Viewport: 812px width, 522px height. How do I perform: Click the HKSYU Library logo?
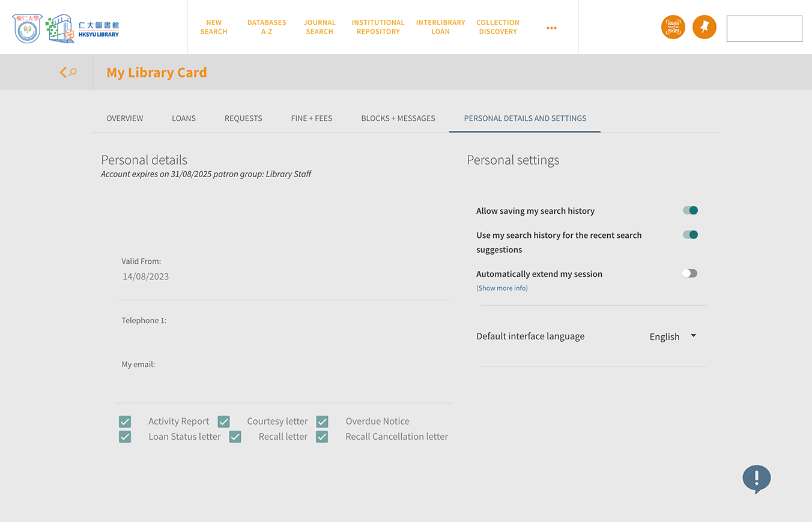pyautogui.click(x=66, y=28)
